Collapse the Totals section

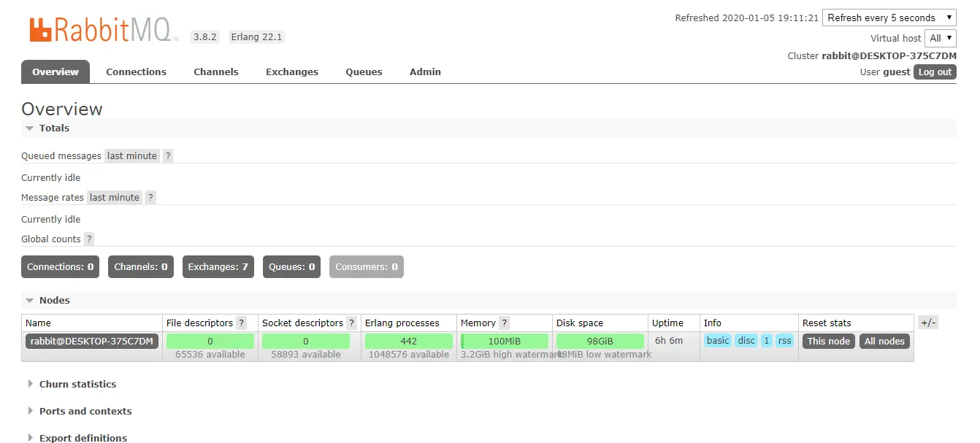pyautogui.click(x=54, y=128)
